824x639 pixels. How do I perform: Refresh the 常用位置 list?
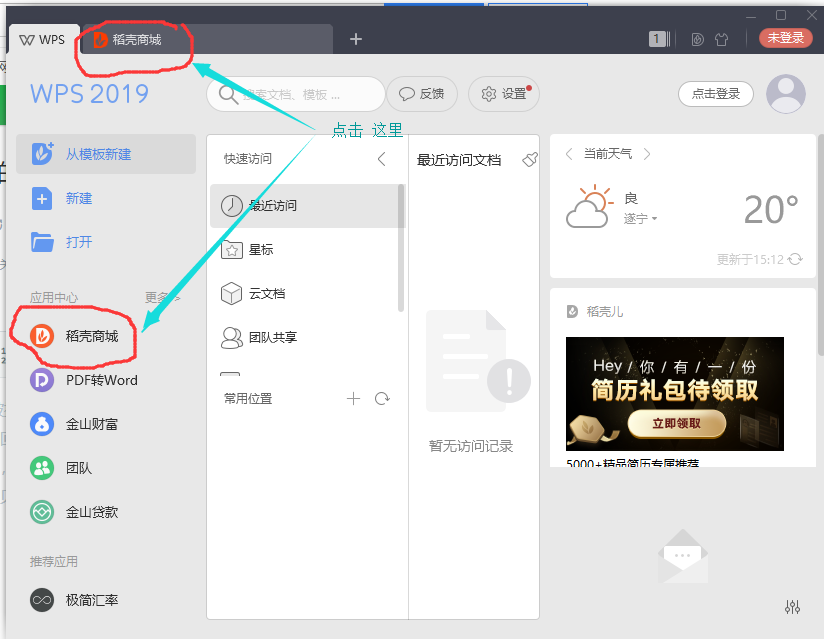click(x=382, y=399)
